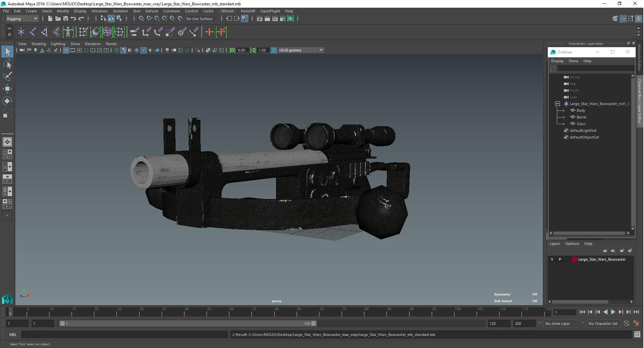Open the viewport Shading menu
Image resolution: width=644 pixels, height=348 pixels.
point(39,44)
